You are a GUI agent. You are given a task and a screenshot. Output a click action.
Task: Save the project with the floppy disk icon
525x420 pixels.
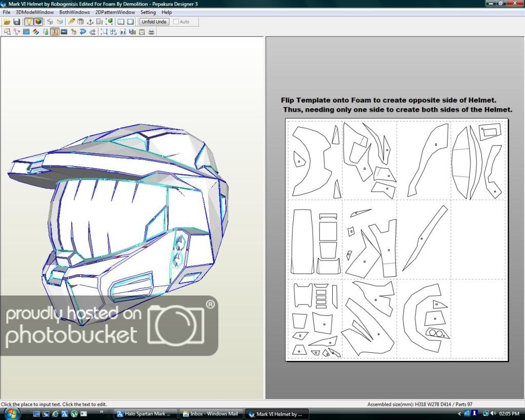[x=16, y=22]
